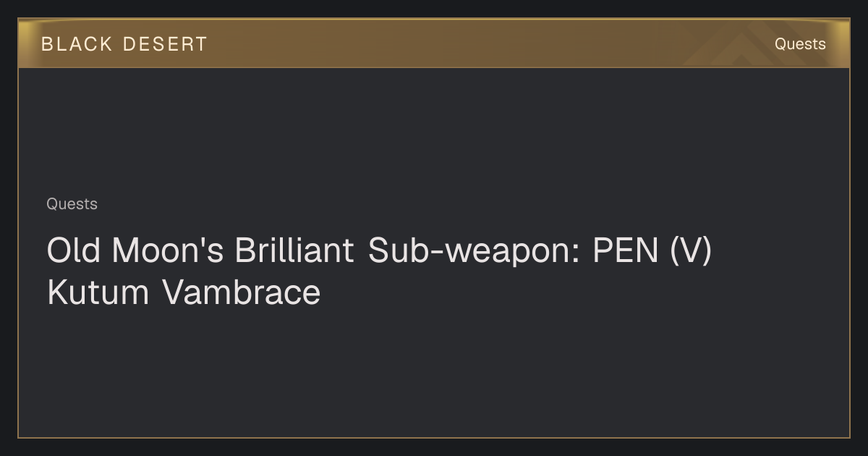Click the Sub-weapon: word in heading
868x456 pixels.
click(475, 252)
